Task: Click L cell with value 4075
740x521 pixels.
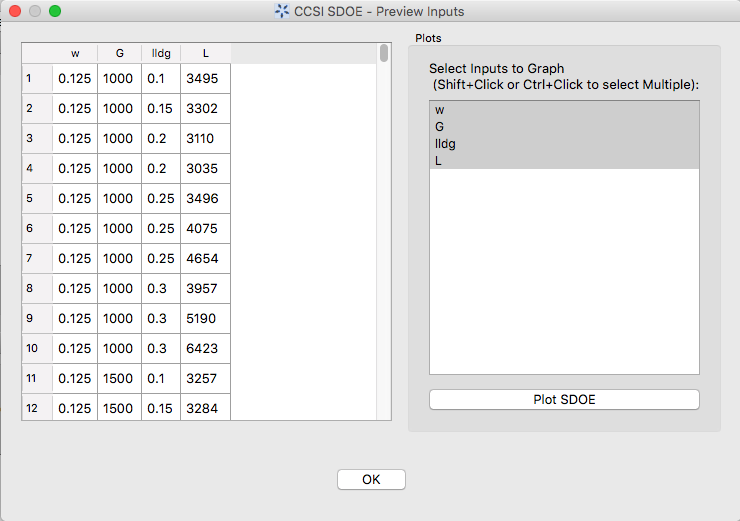Action: pos(205,228)
